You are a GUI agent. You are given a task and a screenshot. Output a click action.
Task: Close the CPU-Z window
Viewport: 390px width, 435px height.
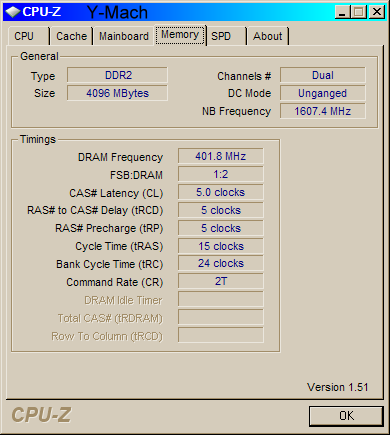tap(377, 12)
